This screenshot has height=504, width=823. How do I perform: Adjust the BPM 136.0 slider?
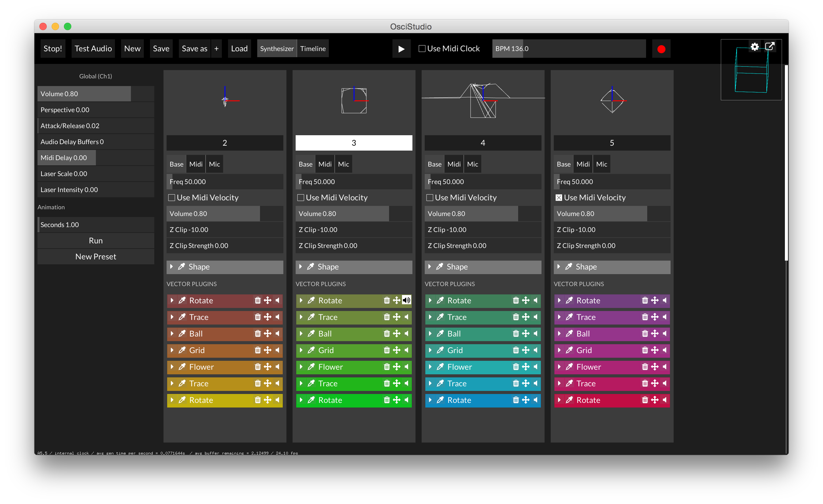[x=569, y=49]
